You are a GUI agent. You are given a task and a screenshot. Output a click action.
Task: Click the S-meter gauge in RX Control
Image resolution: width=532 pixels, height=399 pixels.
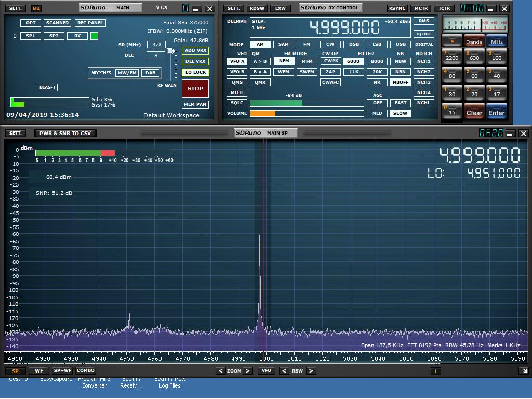[475, 24]
